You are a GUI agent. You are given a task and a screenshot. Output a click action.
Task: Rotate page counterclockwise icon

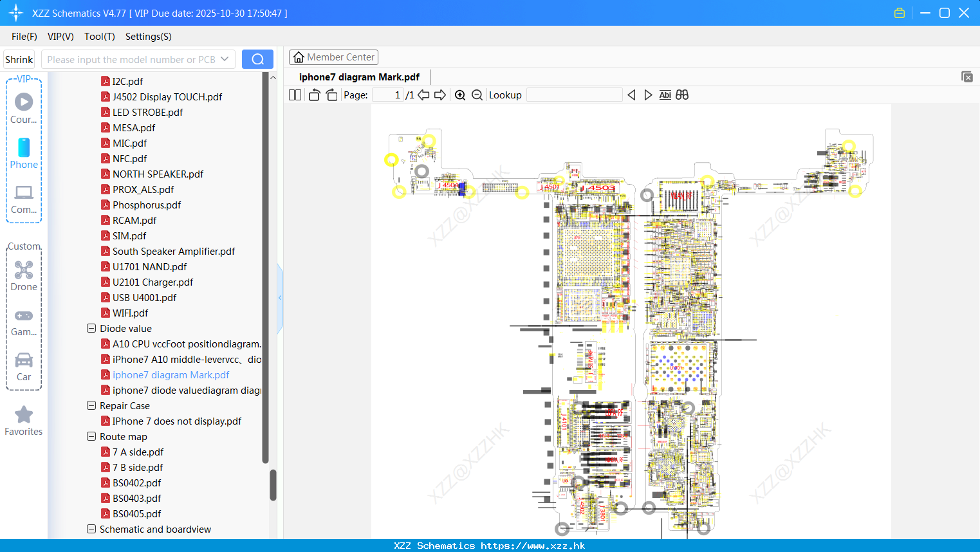314,95
